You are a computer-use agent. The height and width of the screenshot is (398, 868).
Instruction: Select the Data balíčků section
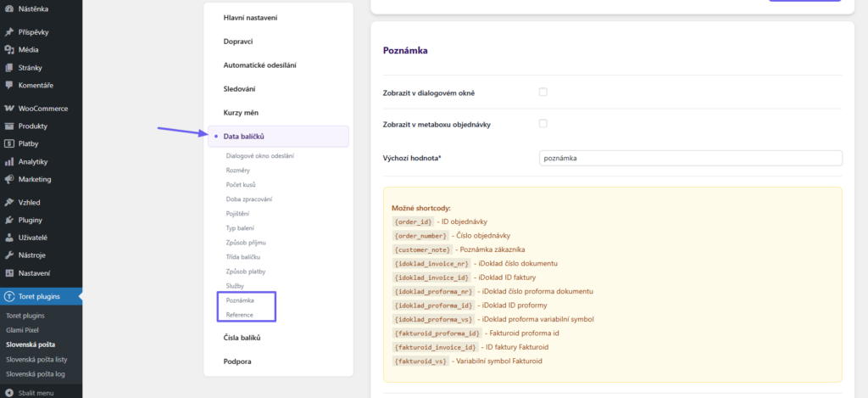[278, 137]
